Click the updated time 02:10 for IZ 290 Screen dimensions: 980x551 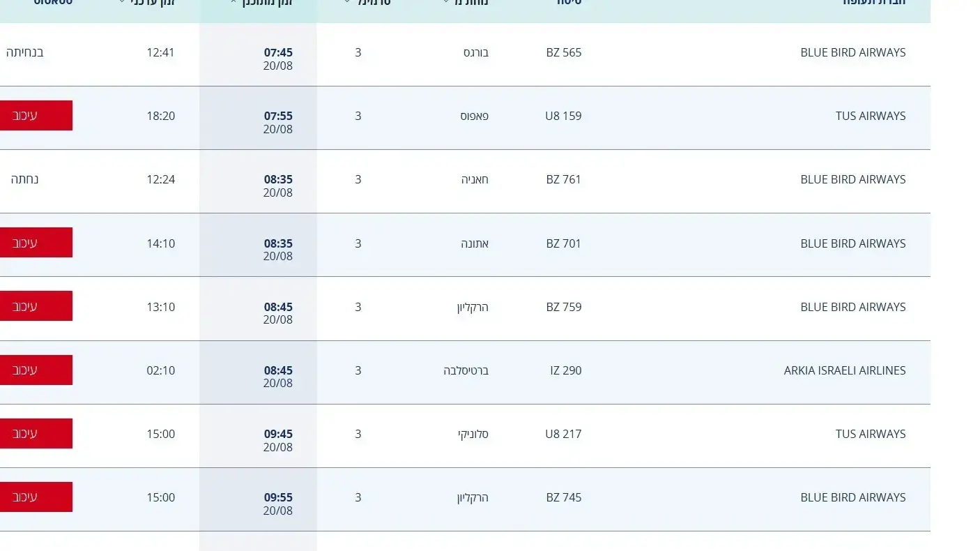(160, 370)
